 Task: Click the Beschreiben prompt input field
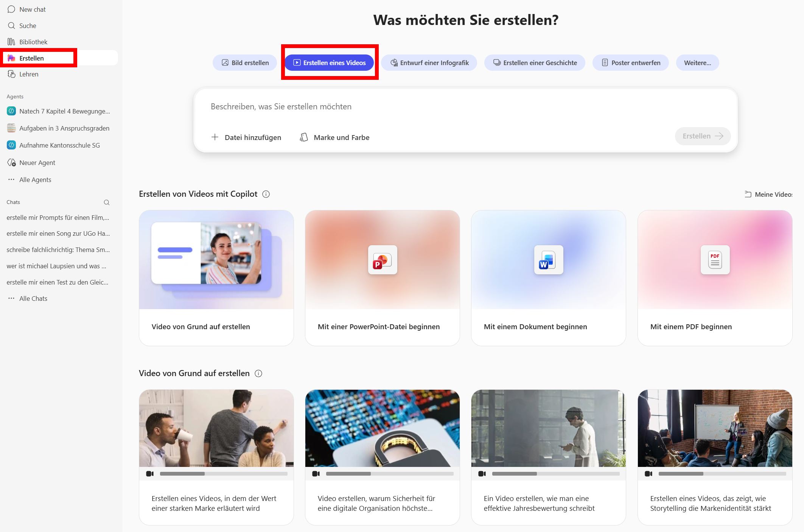[x=465, y=107]
